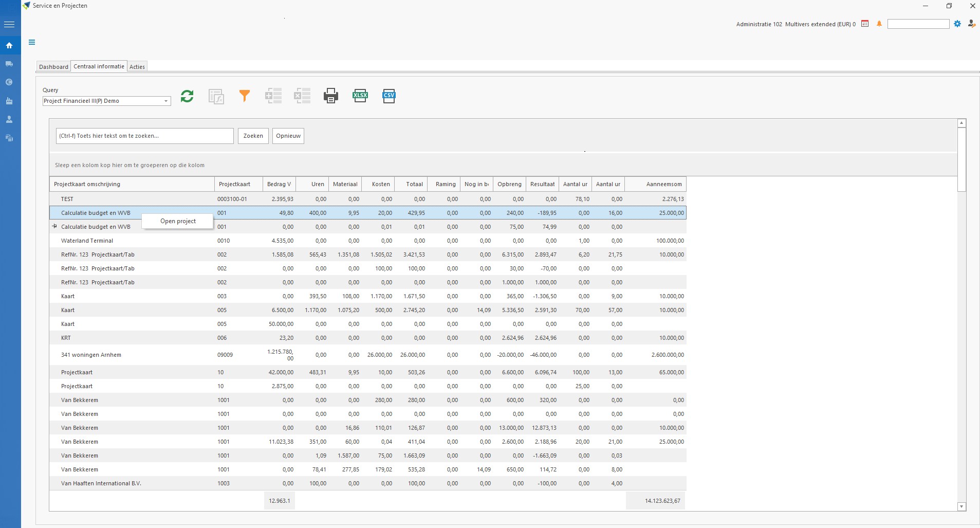Apply the orange filter funnel
Screen dimensions: 980x528
(245, 96)
